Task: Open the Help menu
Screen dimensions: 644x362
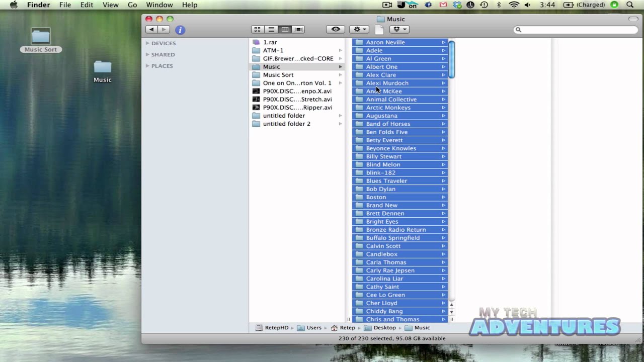Action: (190, 5)
